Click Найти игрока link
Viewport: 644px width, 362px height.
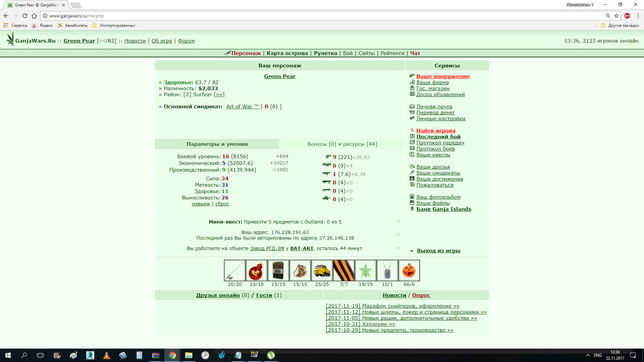coord(436,131)
